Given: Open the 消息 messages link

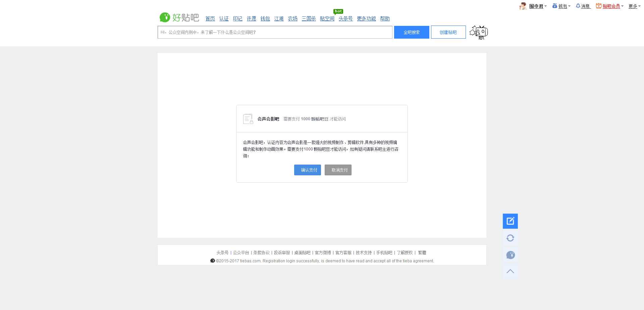Looking at the screenshot, I should pyautogui.click(x=586, y=6).
